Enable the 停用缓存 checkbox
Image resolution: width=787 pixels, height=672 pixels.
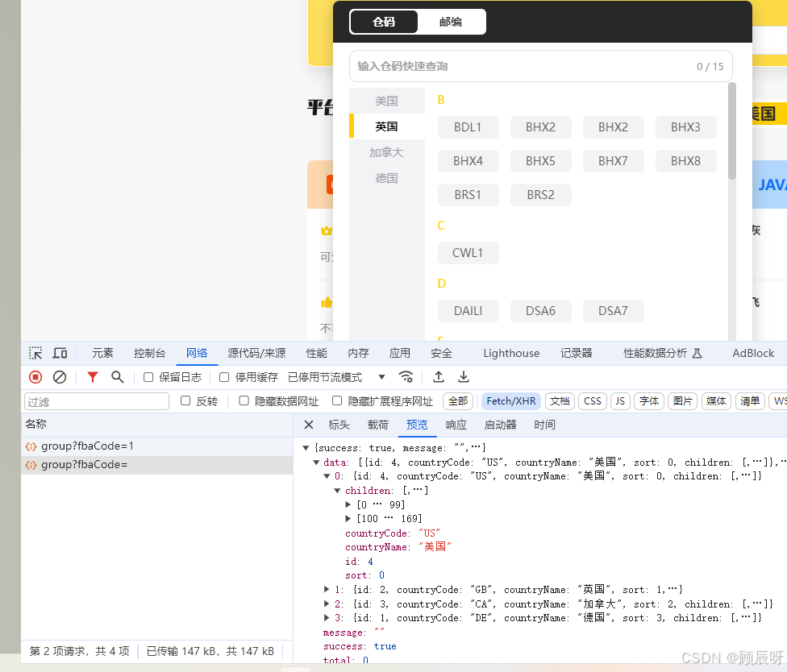tap(224, 377)
